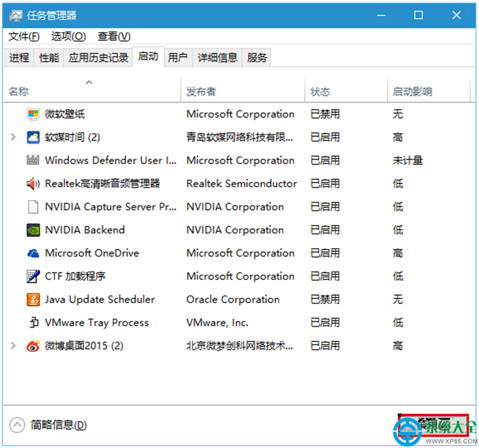Click 高 impact of 软媒时间
This screenshot has width=479, height=448.
pos(398,137)
